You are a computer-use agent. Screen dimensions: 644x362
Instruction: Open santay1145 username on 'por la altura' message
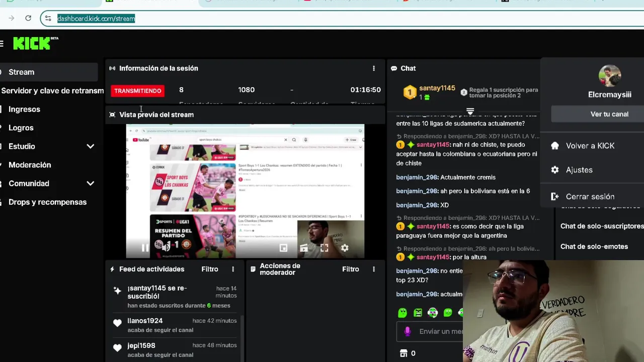pos(433,257)
